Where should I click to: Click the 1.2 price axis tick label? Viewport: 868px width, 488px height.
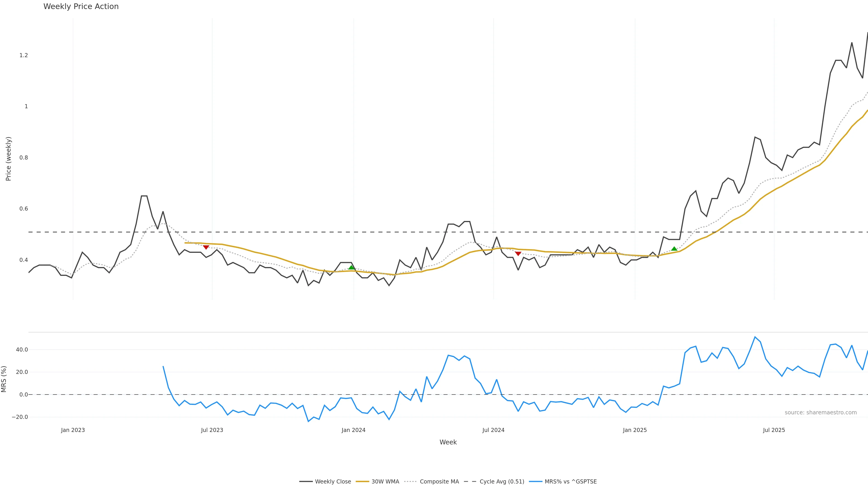(x=24, y=55)
